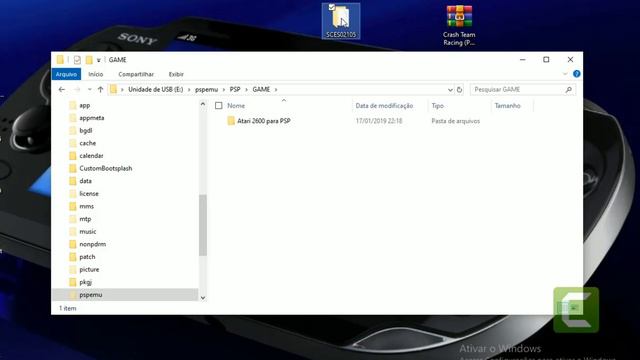Click the search magnifier icon

click(569, 89)
